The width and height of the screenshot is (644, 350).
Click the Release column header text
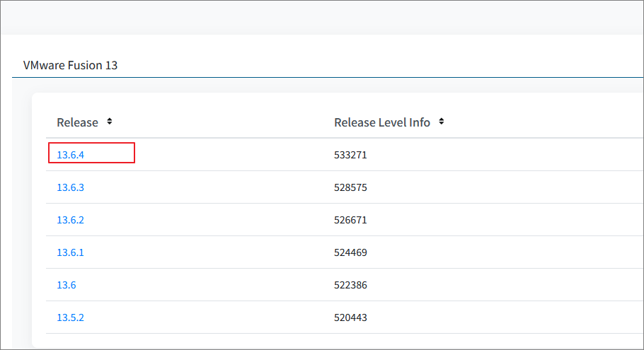click(x=77, y=122)
